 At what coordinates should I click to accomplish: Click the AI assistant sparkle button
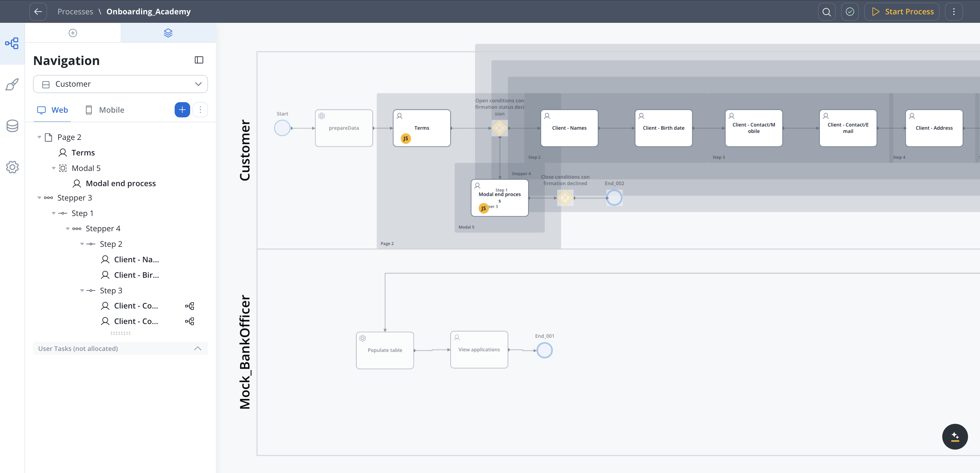[955, 436]
